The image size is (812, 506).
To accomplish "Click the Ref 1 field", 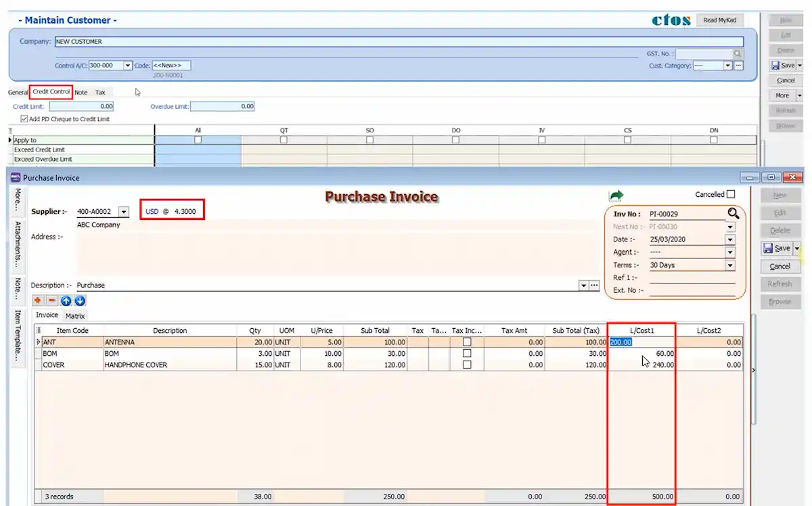I will coord(692,278).
